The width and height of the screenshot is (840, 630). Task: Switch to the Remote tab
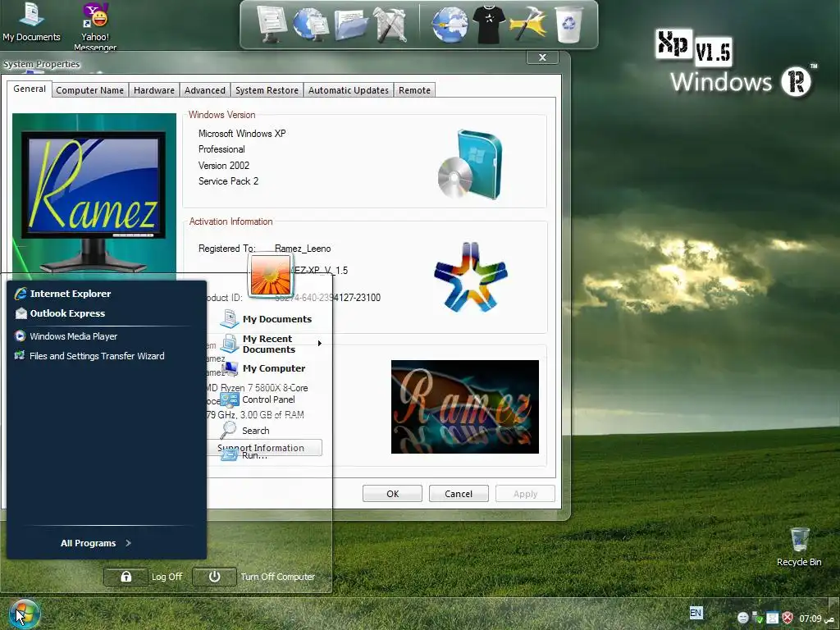tap(414, 90)
